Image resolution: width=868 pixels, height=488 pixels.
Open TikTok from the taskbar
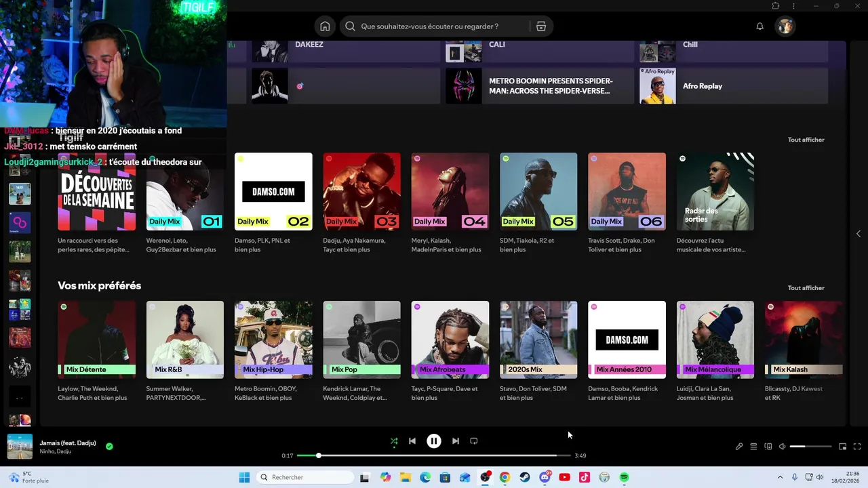(x=585, y=477)
